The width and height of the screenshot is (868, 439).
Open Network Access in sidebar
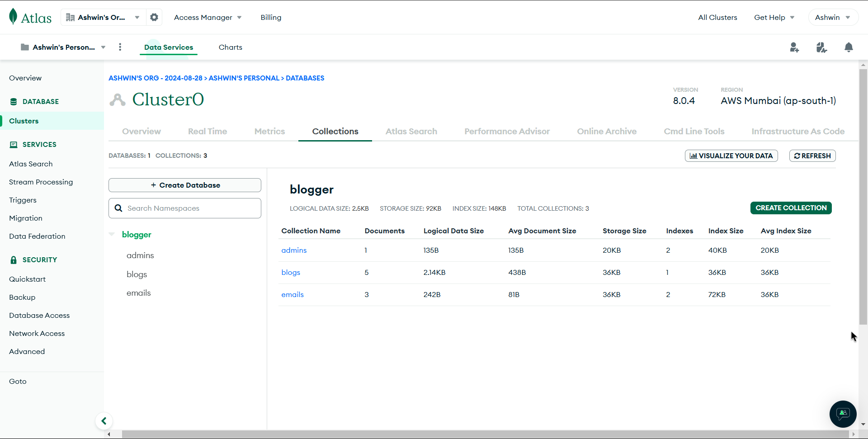pos(37,333)
